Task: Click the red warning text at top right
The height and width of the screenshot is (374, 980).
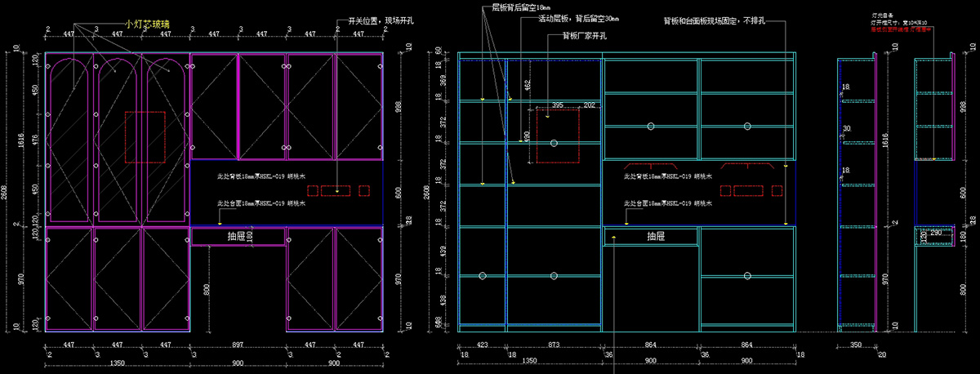Action: pos(904,29)
